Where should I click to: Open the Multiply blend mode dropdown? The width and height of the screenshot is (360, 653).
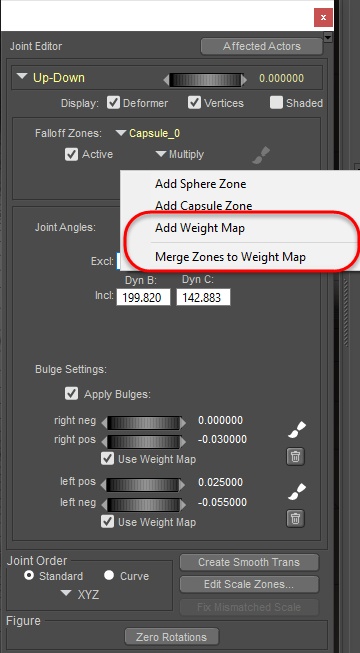[x=180, y=155]
